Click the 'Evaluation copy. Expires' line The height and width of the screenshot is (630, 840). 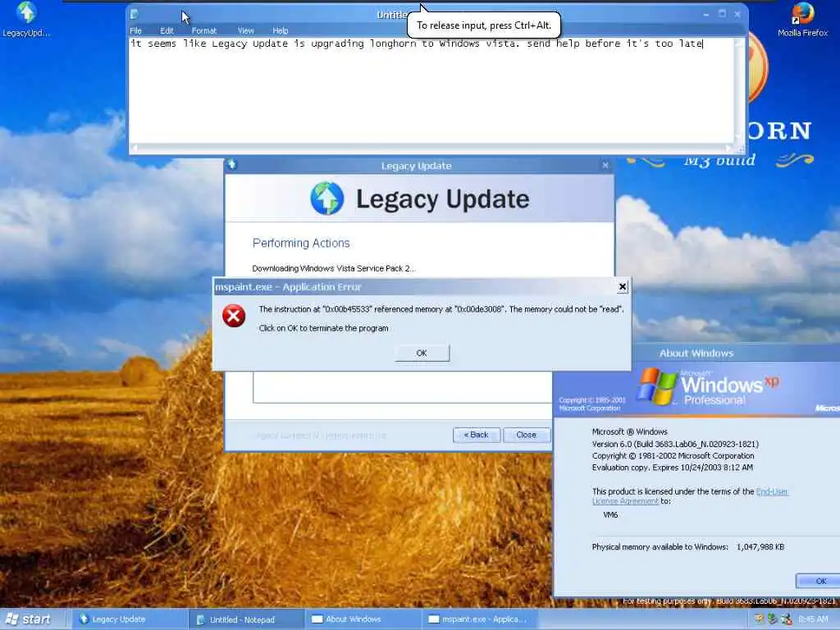pyautogui.click(x=673, y=468)
